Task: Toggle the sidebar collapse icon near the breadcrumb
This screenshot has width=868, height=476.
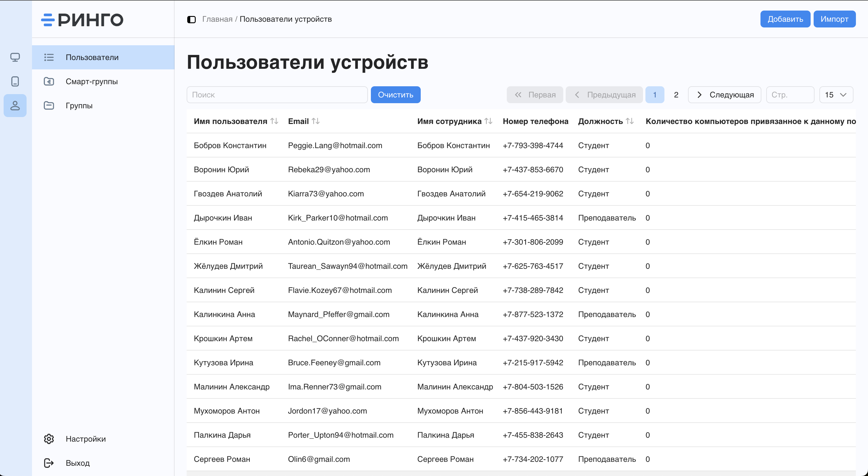Action: [192, 19]
